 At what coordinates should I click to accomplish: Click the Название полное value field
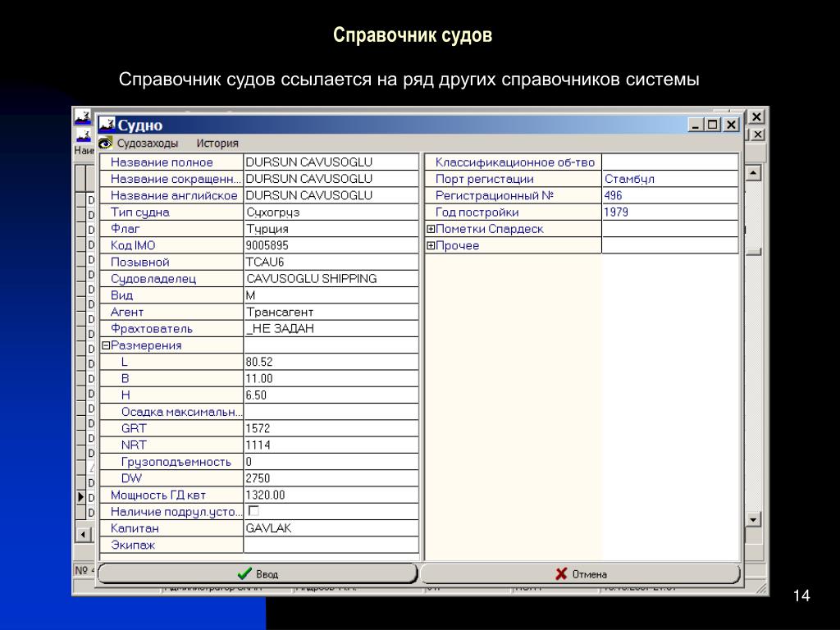coord(331,162)
